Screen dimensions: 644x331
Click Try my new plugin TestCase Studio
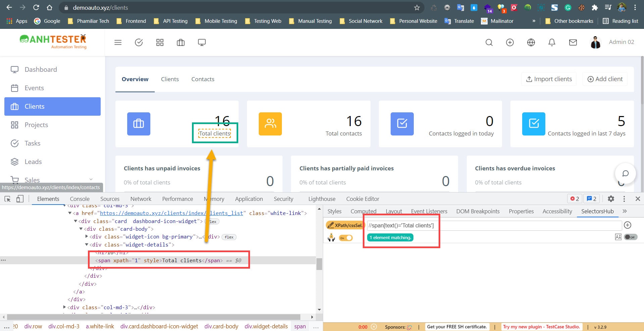[541, 327]
